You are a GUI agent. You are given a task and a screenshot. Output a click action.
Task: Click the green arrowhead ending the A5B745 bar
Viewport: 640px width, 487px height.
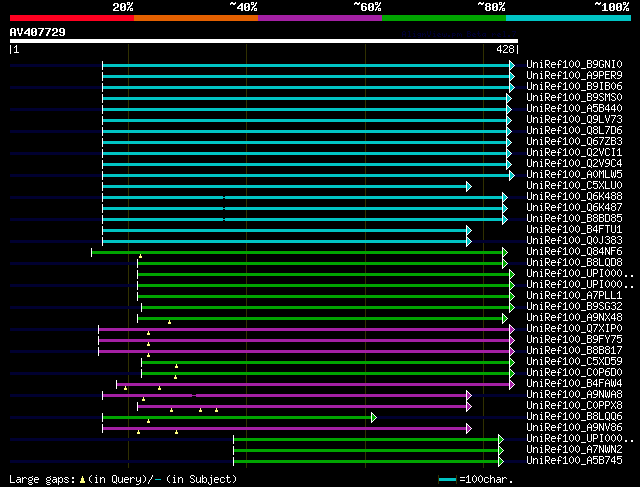point(501,462)
